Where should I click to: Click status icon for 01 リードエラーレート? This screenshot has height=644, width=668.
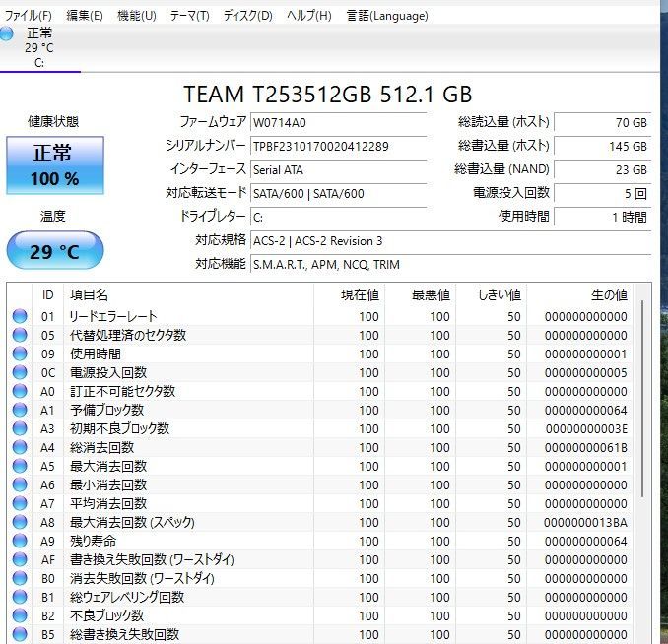[x=20, y=316]
